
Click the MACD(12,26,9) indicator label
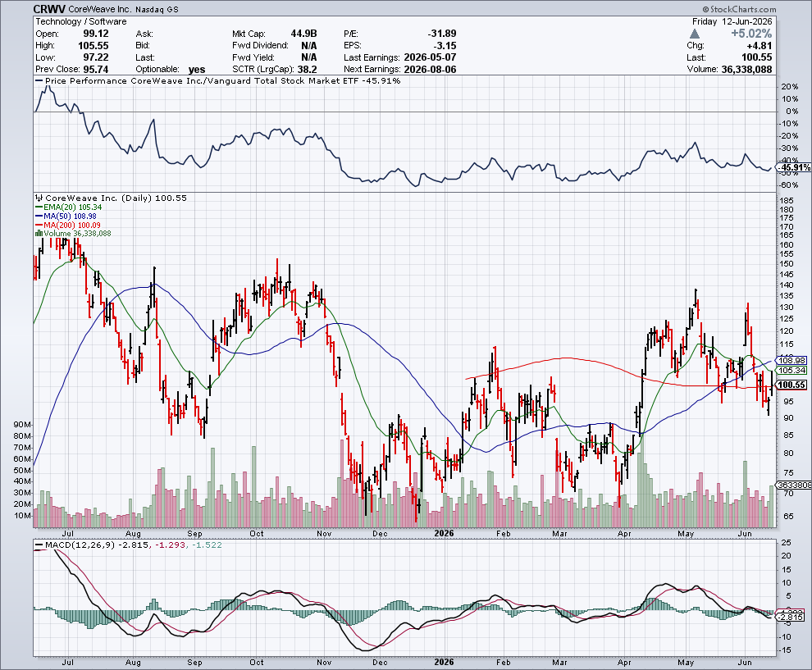[80, 545]
